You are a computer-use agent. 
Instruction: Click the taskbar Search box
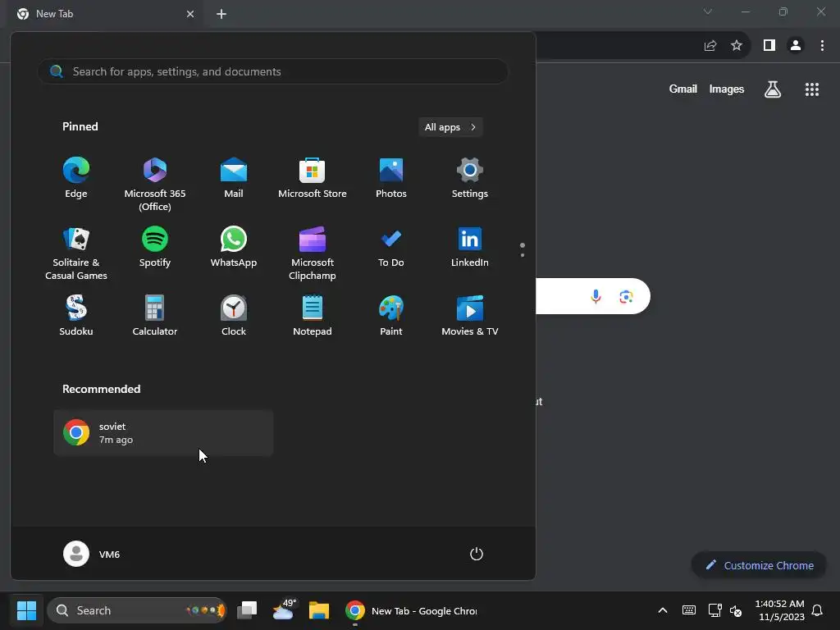pos(137,610)
